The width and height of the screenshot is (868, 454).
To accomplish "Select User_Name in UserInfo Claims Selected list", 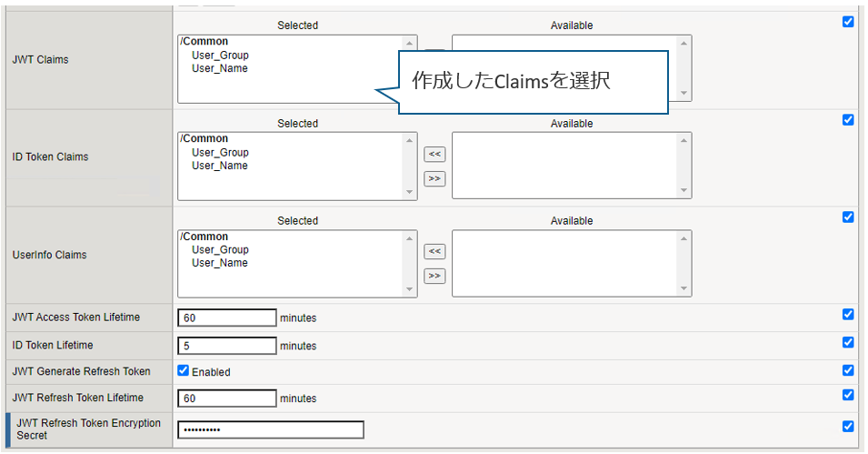I will click(x=220, y=263).
